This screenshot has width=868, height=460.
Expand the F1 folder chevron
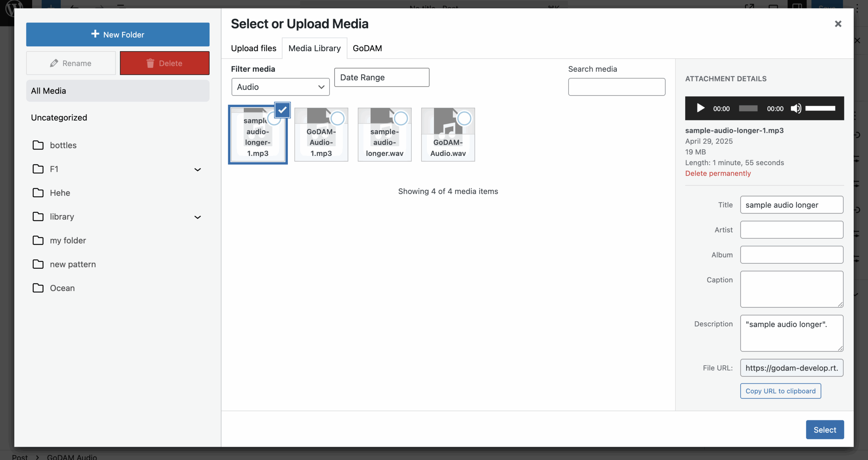coord(197,169)
